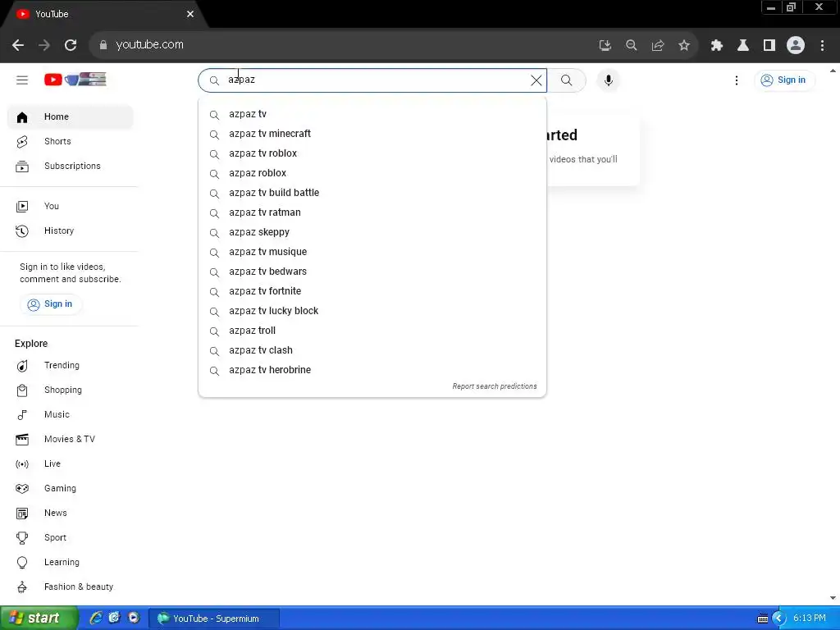Select suggestion "azpaz tv build battle"
Viewport: 840px width, 630px height.
click(372, 193)
